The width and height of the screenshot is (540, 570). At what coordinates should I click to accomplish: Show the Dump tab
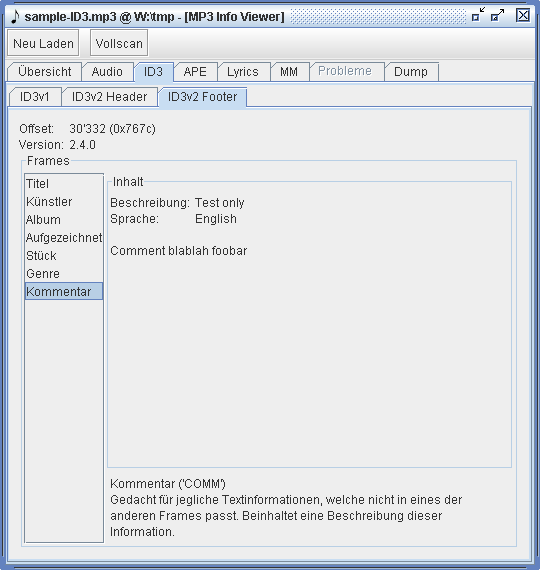pyautogui.click(x=411, y=72)
